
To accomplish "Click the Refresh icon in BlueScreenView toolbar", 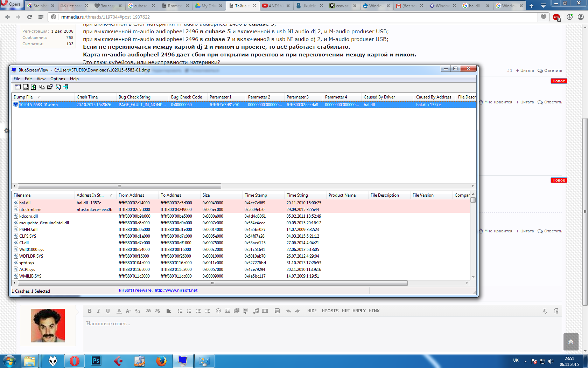I will [x=34, y=87].
